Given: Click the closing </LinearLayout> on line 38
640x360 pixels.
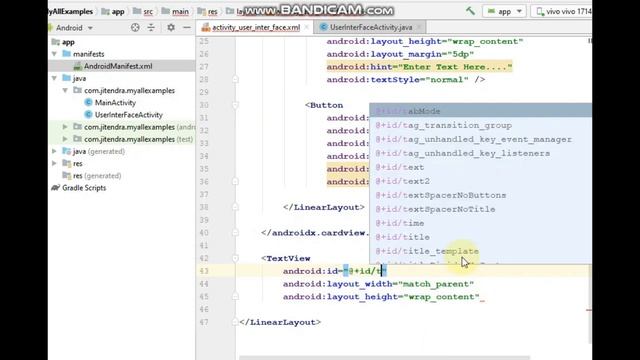Looking at the screenshot, I should [324, 207].
